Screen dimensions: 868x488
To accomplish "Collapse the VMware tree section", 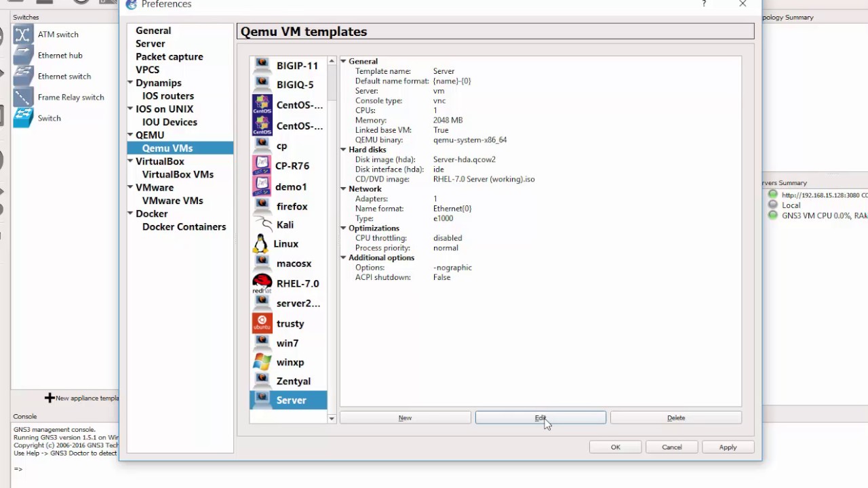I will point(130,188).
